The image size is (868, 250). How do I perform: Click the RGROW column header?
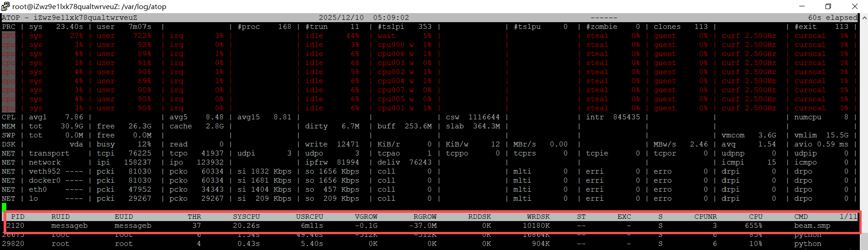point(425,217)
